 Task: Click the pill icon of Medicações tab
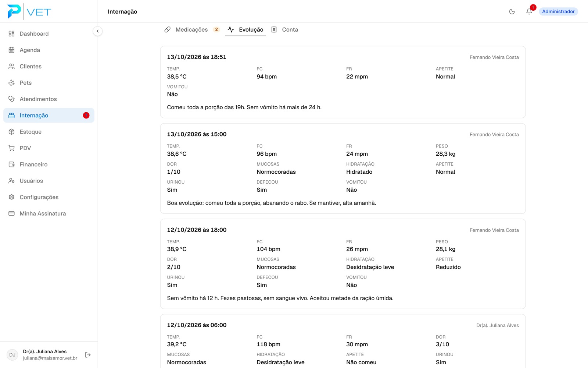(167, 29)
